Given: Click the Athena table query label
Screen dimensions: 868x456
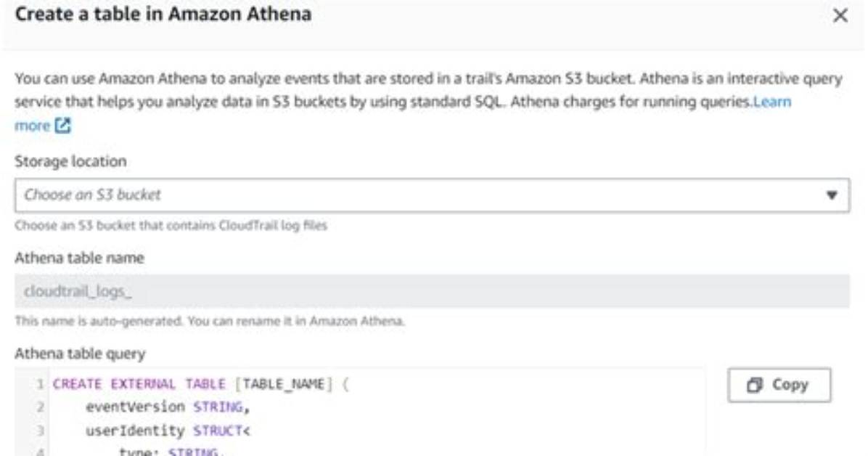Looking at the screenshot, I should click(80, 354).
